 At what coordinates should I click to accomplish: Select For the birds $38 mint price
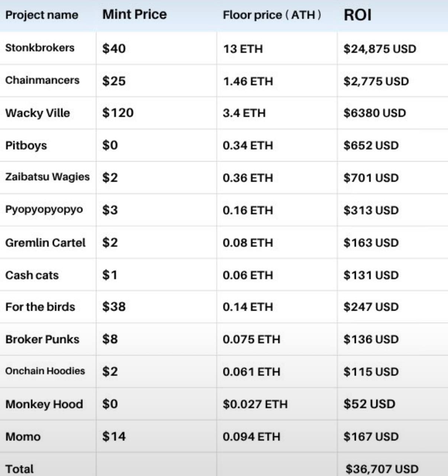tap(114, 307)
